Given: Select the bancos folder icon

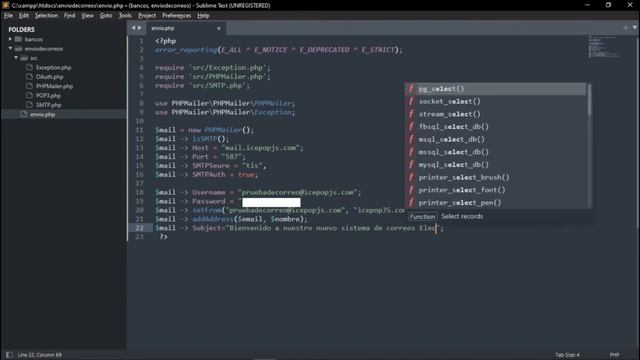Looking at the screenshot, I should (18, 39).
